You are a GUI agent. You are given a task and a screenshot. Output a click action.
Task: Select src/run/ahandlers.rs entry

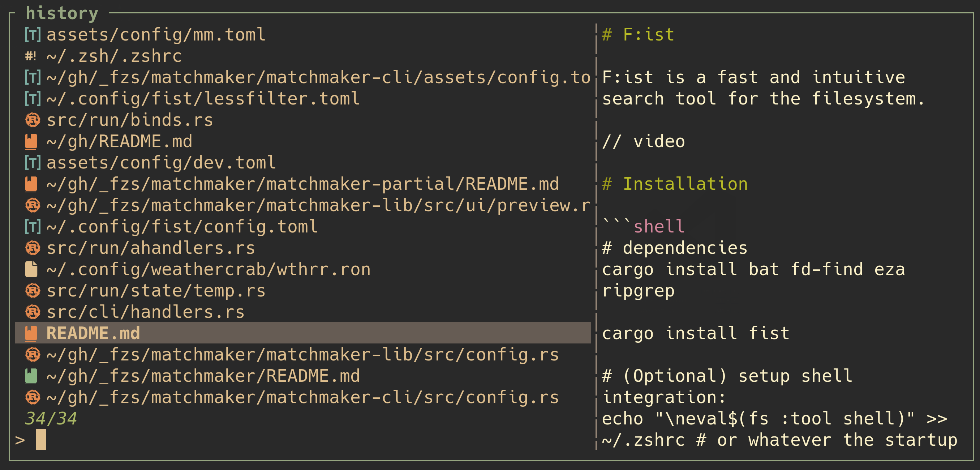(303, 248)
